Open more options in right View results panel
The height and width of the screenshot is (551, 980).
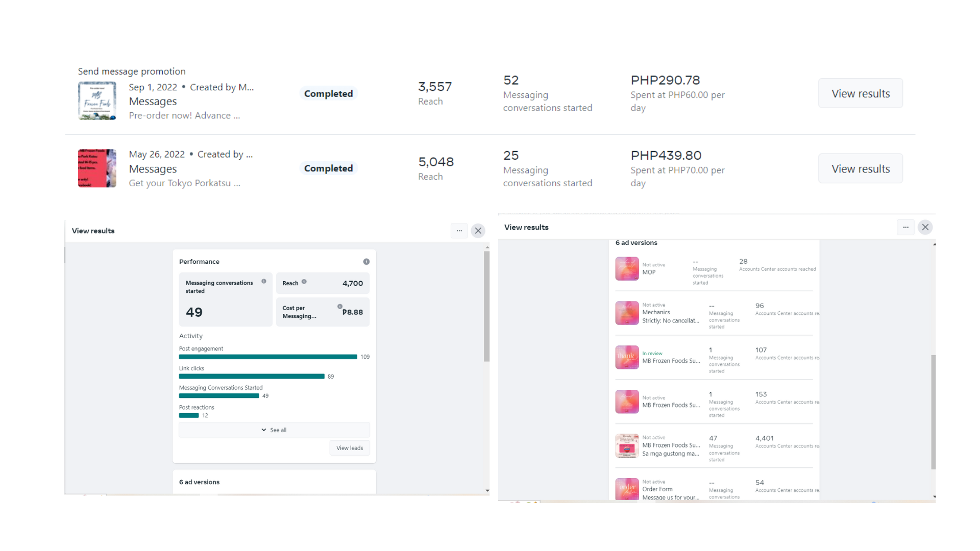pos(905,227)
